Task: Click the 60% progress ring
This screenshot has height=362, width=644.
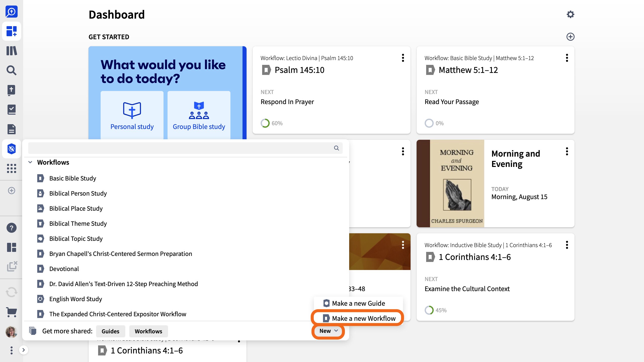Action: tap(265, 123)
